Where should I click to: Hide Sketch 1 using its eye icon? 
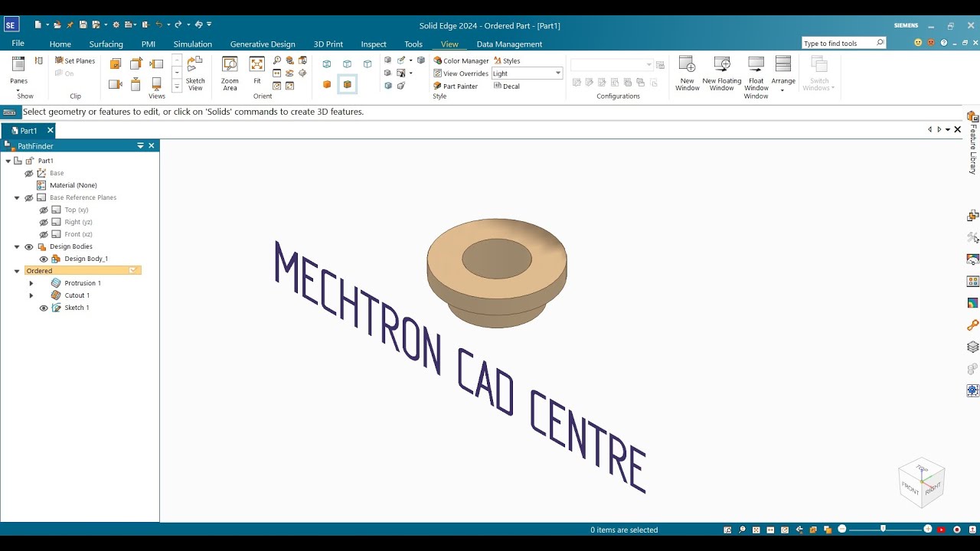pyautogui.click(x=44, y=308)
